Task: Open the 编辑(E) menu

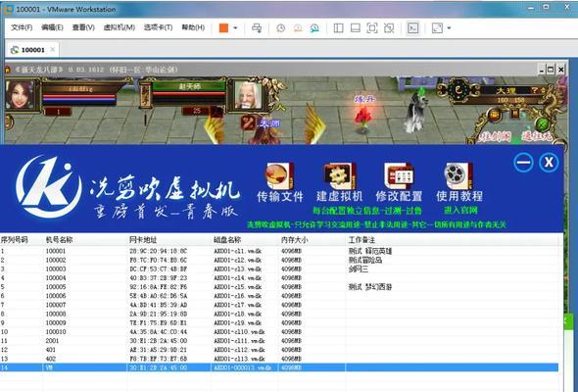Action: point(52,27)
